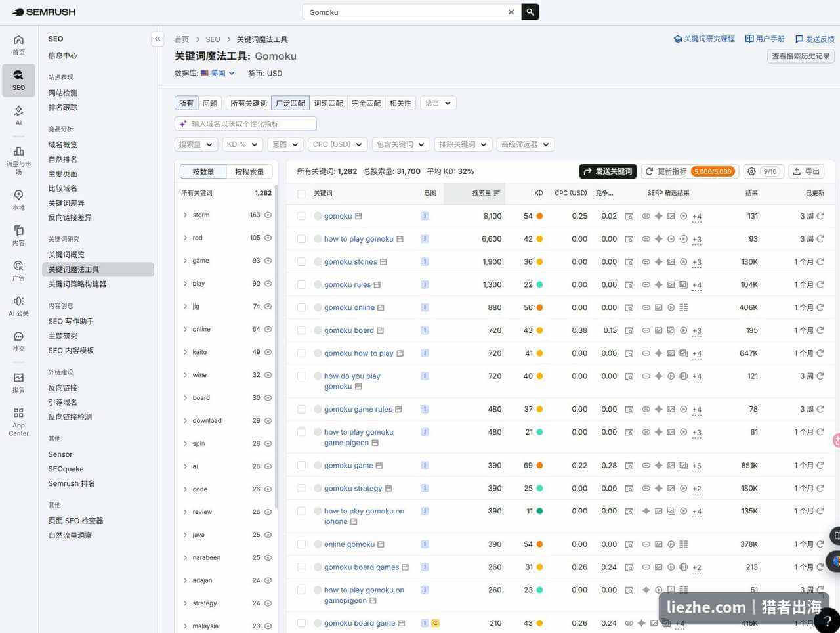The width and height of the screenshot is (840, 633).
Task: Open the 搜索量 filter dropdown
Action: point(196,144)
